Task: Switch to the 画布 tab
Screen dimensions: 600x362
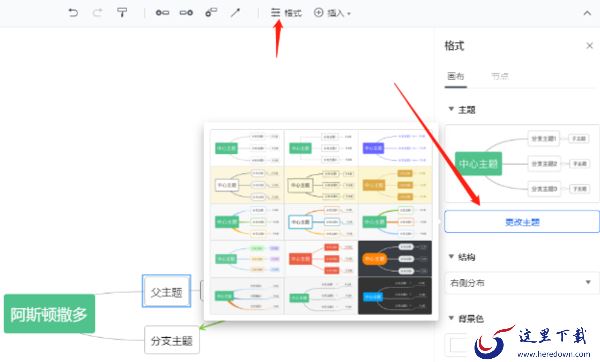Action: pyautogui.click(x=455, y=76)
